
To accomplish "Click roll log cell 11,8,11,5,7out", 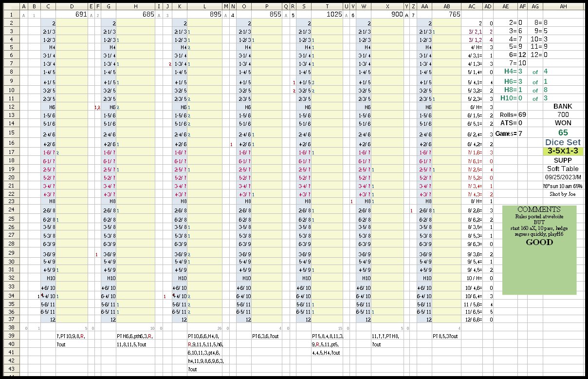I will 136,344.
